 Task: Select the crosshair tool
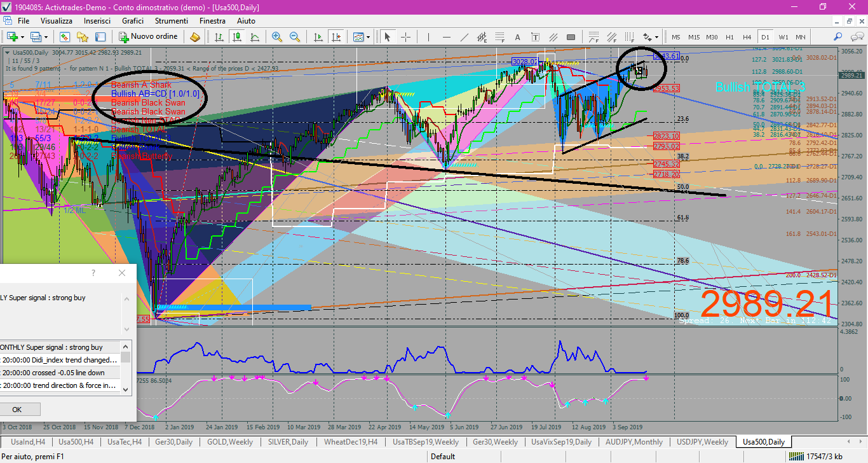tap(405, 37)
